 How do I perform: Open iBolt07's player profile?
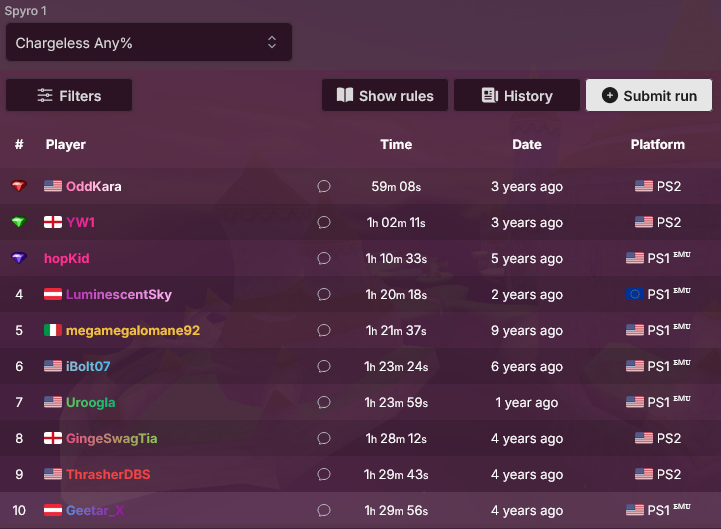point(88,366)
